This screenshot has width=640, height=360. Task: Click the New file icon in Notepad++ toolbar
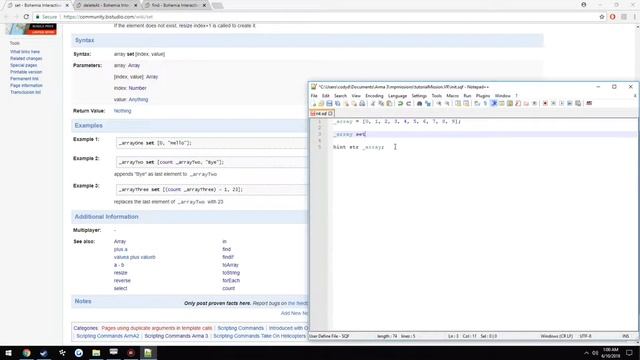click(314, 103)
